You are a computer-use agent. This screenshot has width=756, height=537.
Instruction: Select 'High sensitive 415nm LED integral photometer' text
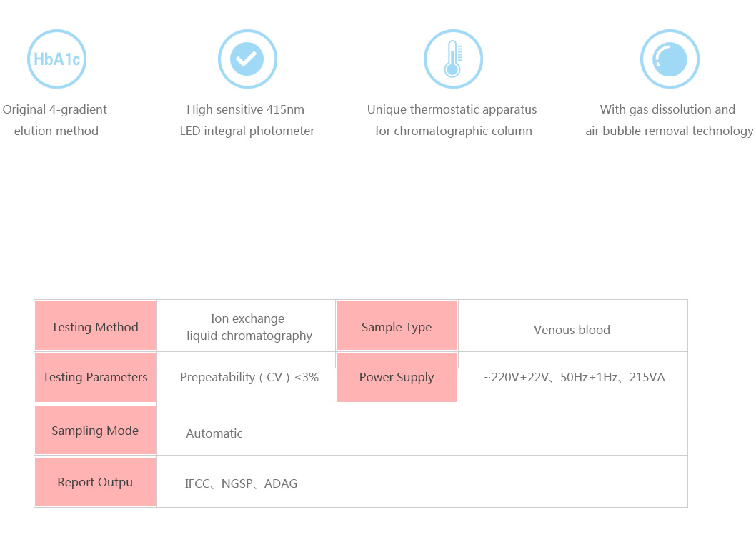(247, 120)
